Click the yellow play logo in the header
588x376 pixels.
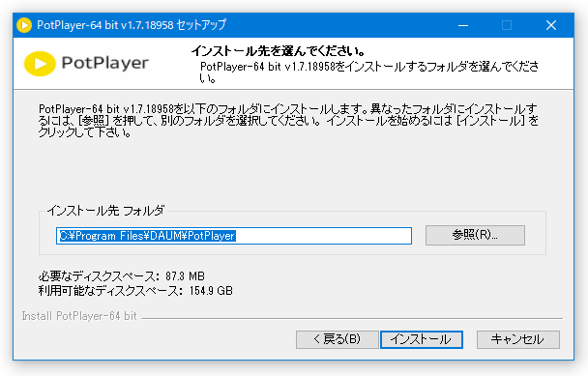point(40,64)
